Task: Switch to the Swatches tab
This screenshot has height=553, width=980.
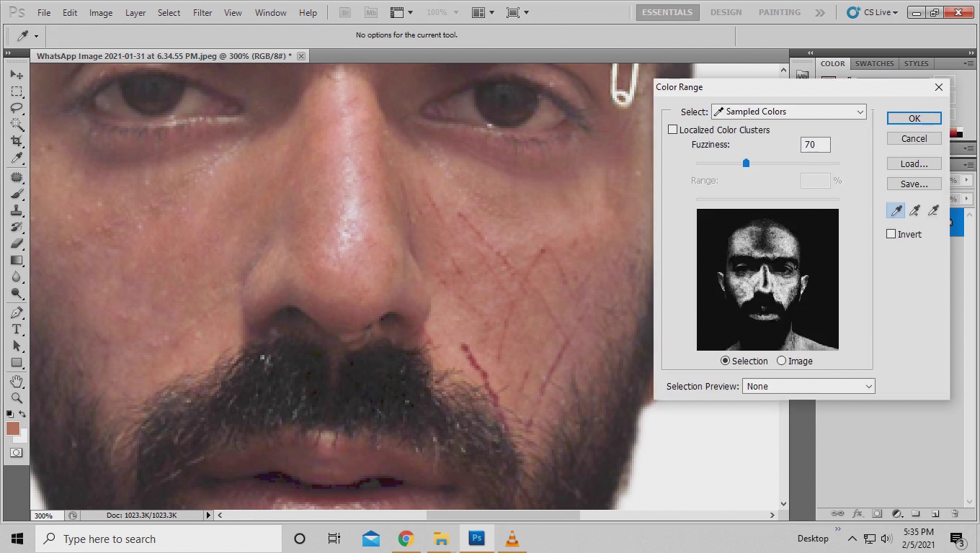Action: 874,63
